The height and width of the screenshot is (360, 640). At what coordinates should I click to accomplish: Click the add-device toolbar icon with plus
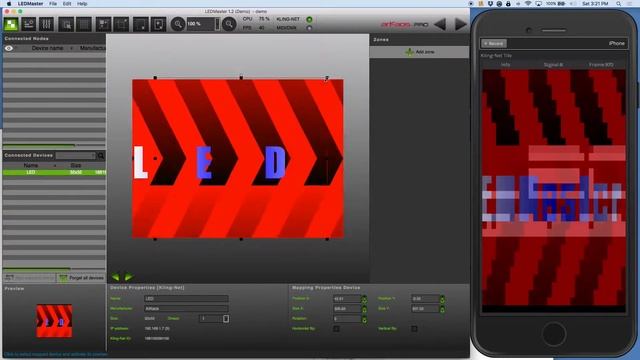point(104,24)
